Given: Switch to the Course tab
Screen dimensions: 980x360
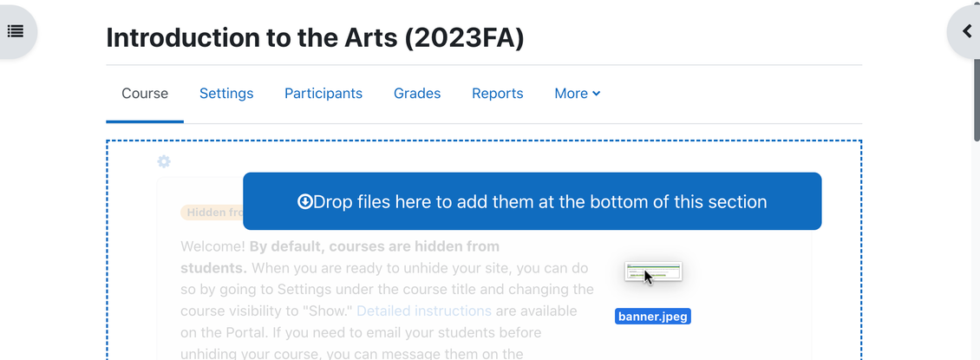Looking at the screenshot, I should pyautogui.click(x=144, y=94).
